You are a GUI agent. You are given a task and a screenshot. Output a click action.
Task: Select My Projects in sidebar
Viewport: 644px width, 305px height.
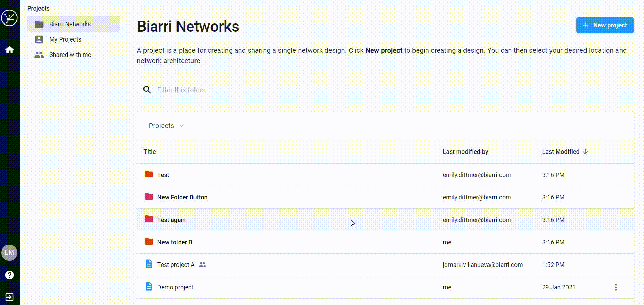click(x=73, y=39)
